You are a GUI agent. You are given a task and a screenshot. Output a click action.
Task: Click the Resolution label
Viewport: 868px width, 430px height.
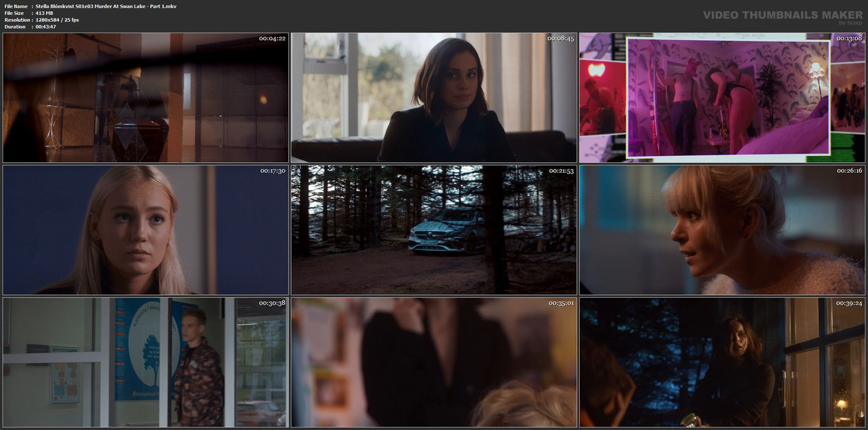pos(16,20)
